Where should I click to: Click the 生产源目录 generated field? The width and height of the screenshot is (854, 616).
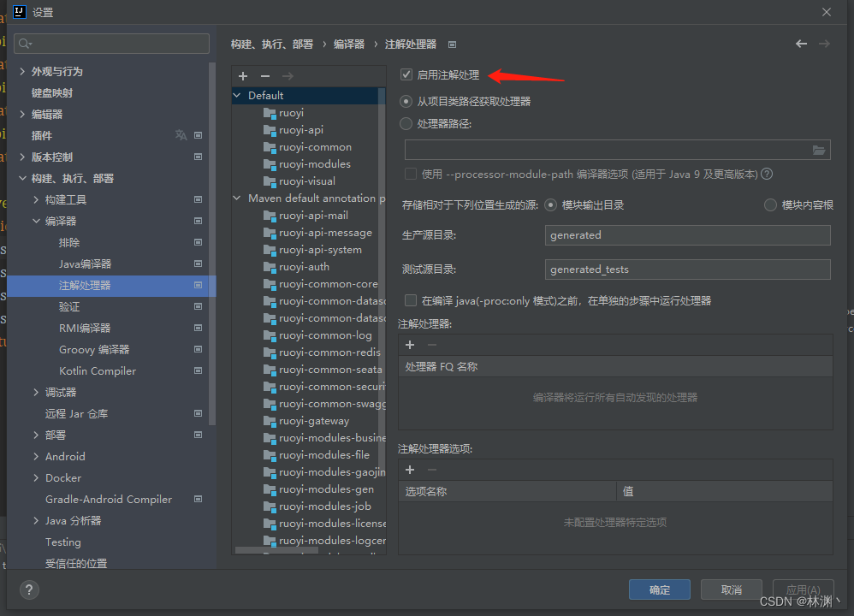(x=687, y=235)
